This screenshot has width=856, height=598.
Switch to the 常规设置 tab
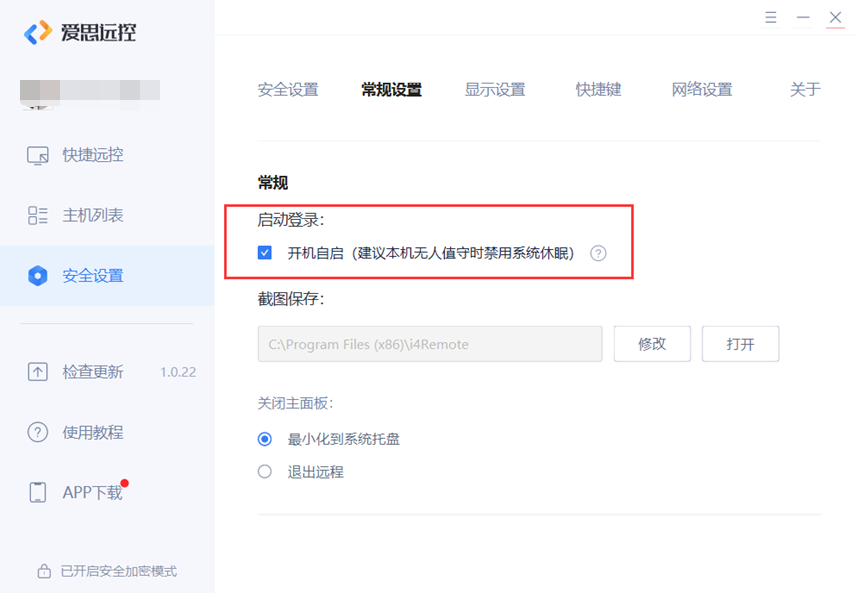(391, 90)
